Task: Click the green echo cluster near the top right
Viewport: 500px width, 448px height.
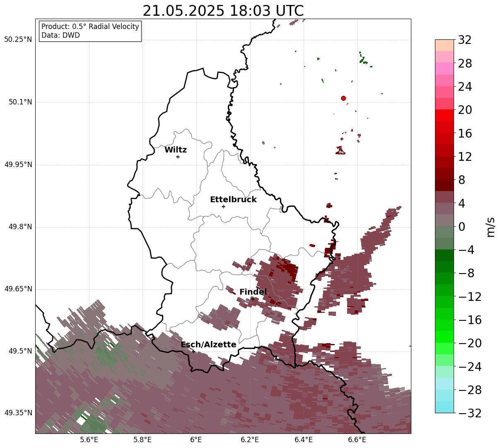Action: pyautogui.click(x=363, y=59)
